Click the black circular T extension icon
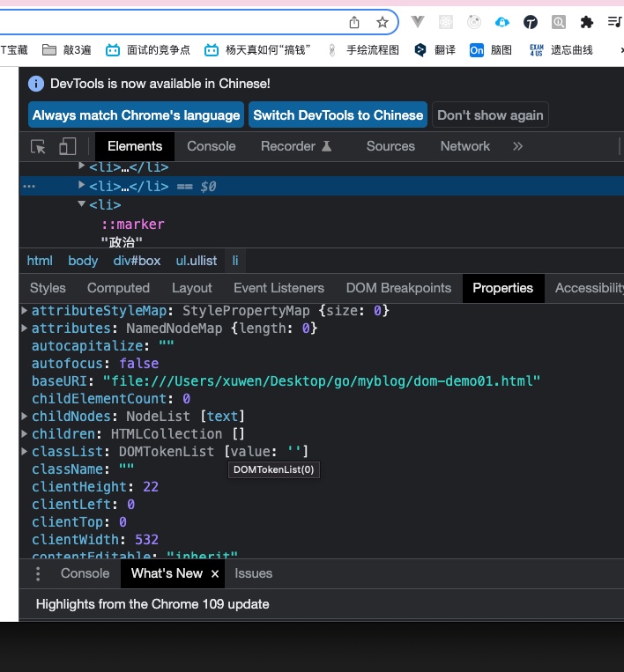624x672 pixels. (530, 22)
